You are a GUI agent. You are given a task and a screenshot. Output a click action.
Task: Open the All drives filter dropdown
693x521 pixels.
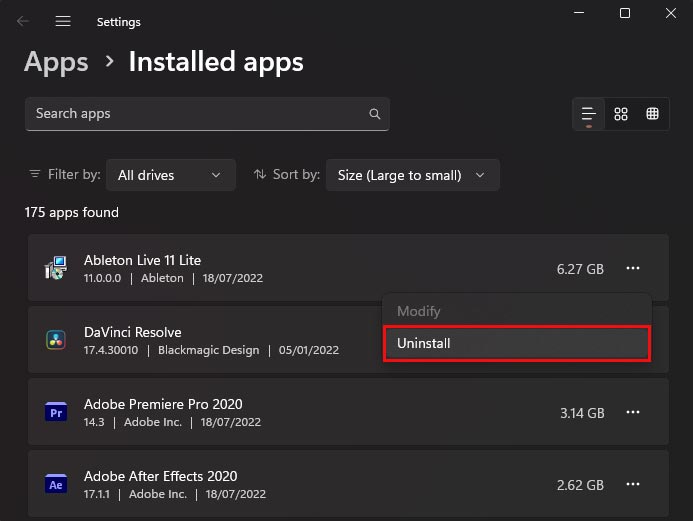(171, 175)
